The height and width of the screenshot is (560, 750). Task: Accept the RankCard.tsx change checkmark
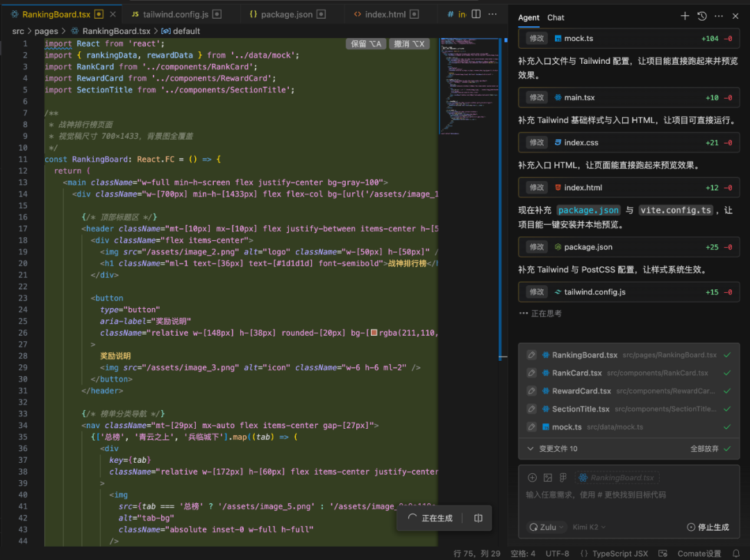coord(727,373)
